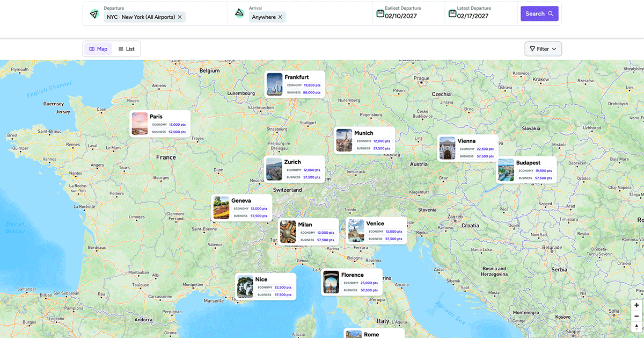Click Frankfurt economy price 19,800 pts

(x=312, y=85)
